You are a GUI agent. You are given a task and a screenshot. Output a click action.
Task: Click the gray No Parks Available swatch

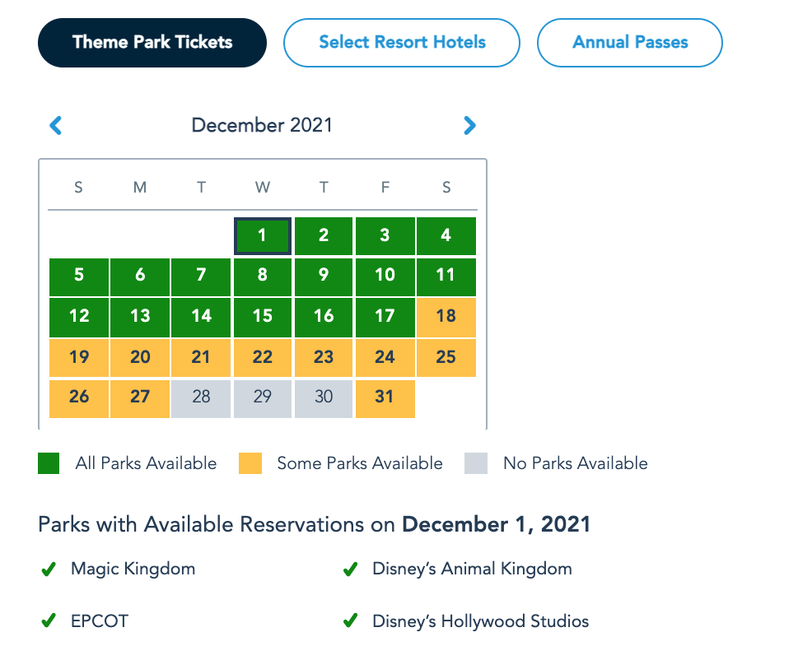point(476,463)
